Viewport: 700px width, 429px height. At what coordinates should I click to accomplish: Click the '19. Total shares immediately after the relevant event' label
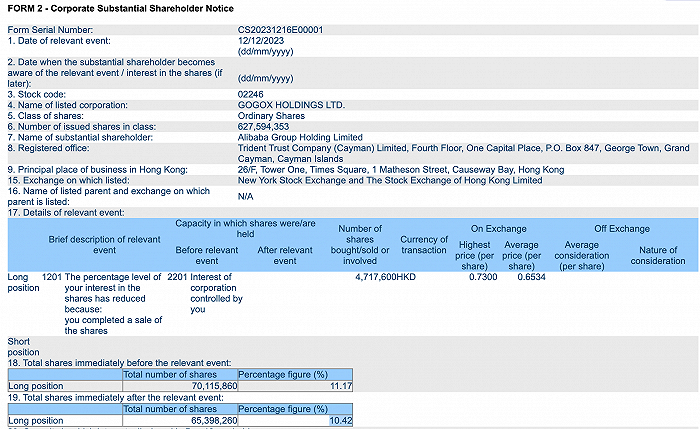116,397
